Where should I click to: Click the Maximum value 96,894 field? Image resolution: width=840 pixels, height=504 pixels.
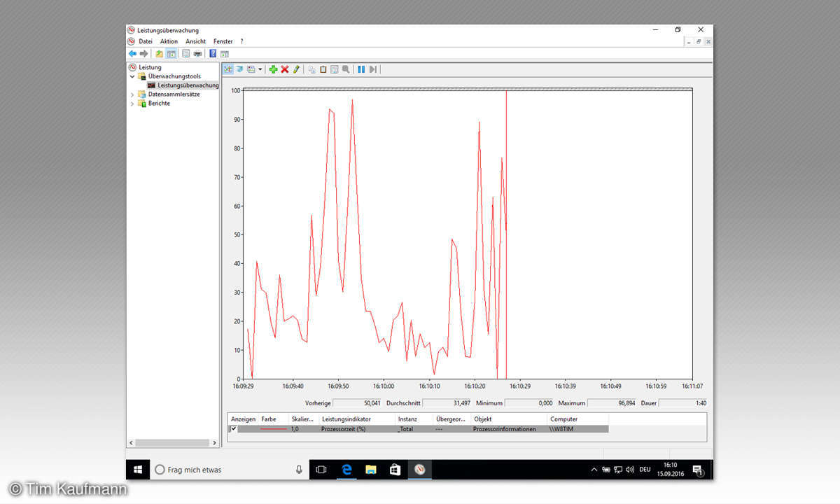tap(612, 403)
